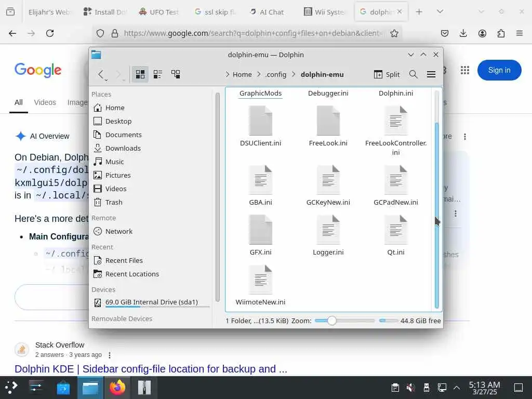Select Qt.ini file icon
The height and width of the screenshot is (399, 532).
[x=395, y=230]
